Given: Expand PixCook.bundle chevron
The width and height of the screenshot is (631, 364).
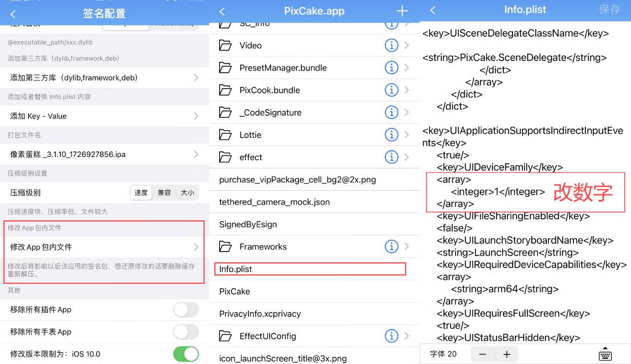Looking at the screenshot, I should point(406,90).
